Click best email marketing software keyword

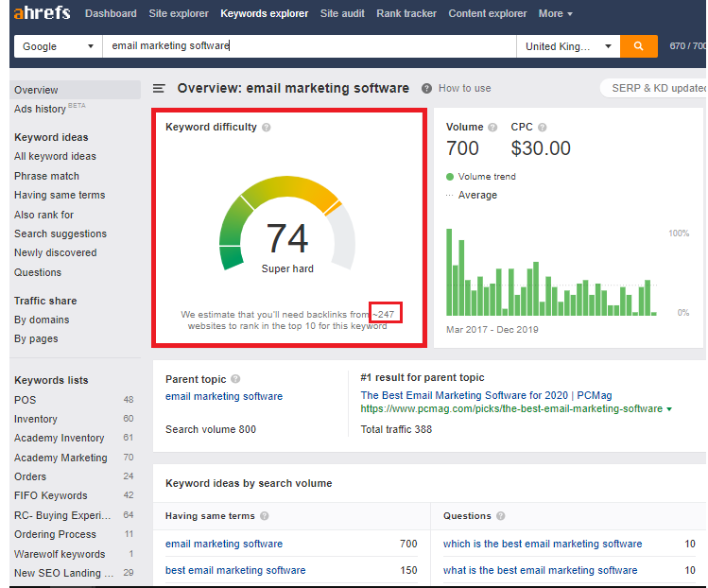[235, 570]
